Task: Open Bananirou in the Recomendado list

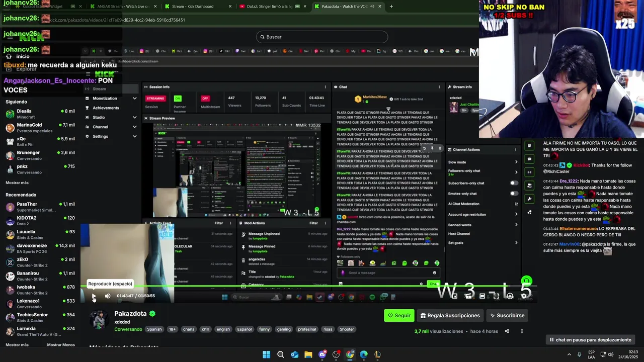Action: click(40, 276)
